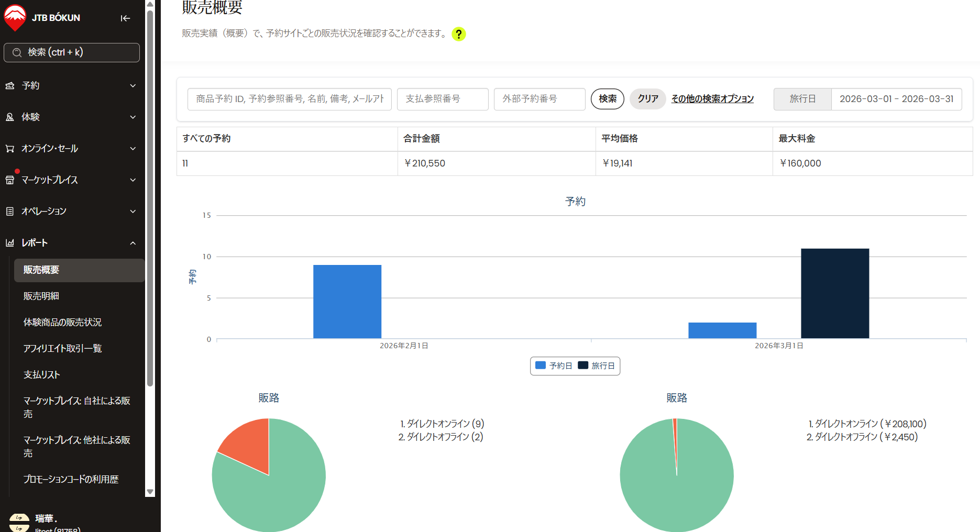The height and width of the screenshot is (532, 980).
Task: Open the yellow help question mark icon
Action: pos(458,34)
